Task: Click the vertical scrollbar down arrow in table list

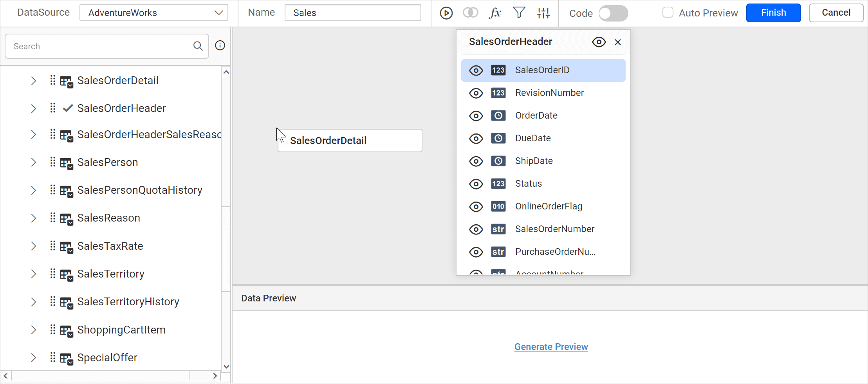Action: pos(226,366)
